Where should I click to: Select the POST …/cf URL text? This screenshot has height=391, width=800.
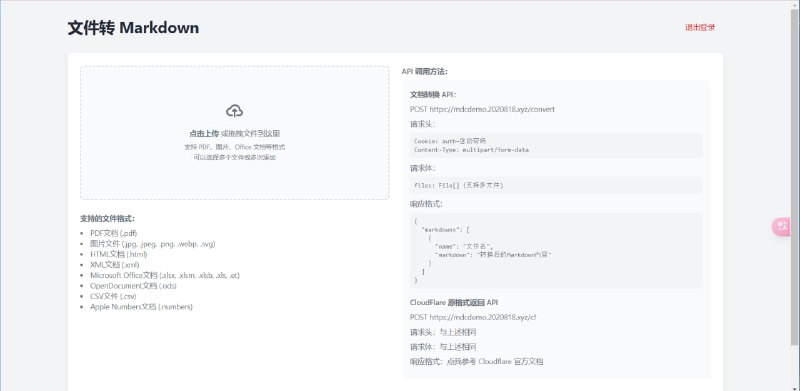[473, 317]
